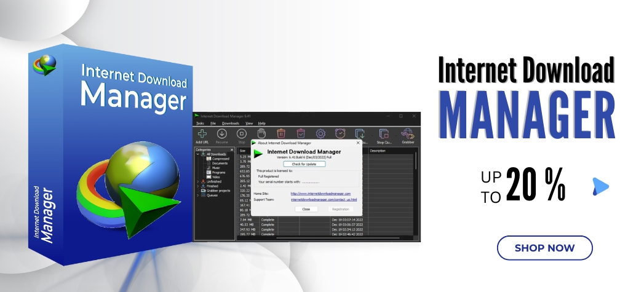Dismiss About dialog using title bar X

[x=358, y=143]
